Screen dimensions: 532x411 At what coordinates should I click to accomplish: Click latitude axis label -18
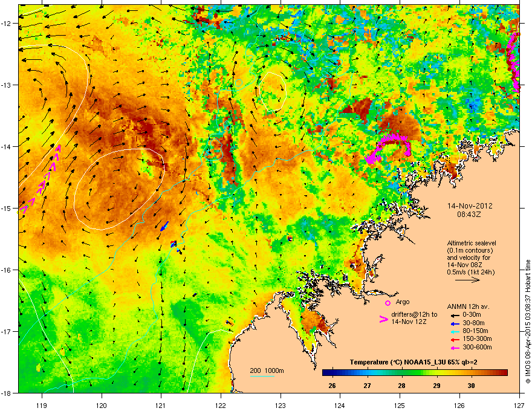coord(7,393)
